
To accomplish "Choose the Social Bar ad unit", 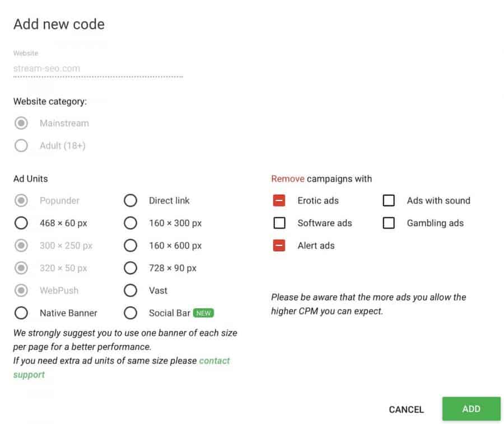I will tap(130, 313).
